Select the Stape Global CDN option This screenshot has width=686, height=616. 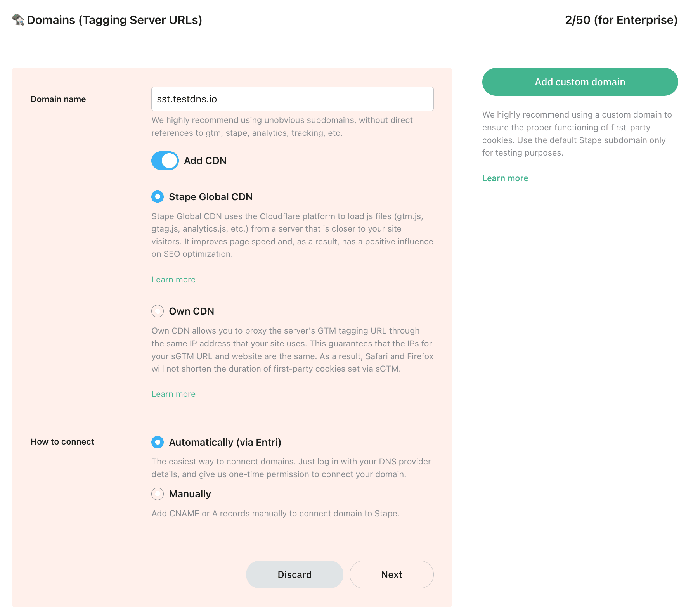click(x=157, y=197)
